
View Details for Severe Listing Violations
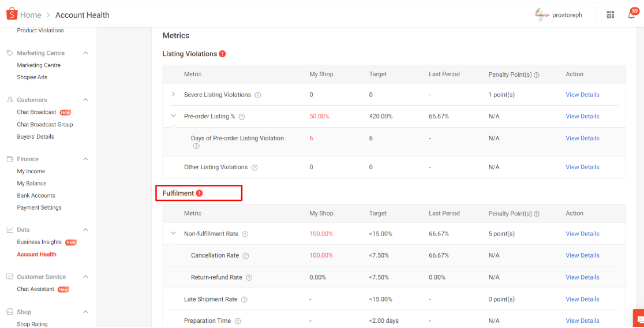[582, 95]
